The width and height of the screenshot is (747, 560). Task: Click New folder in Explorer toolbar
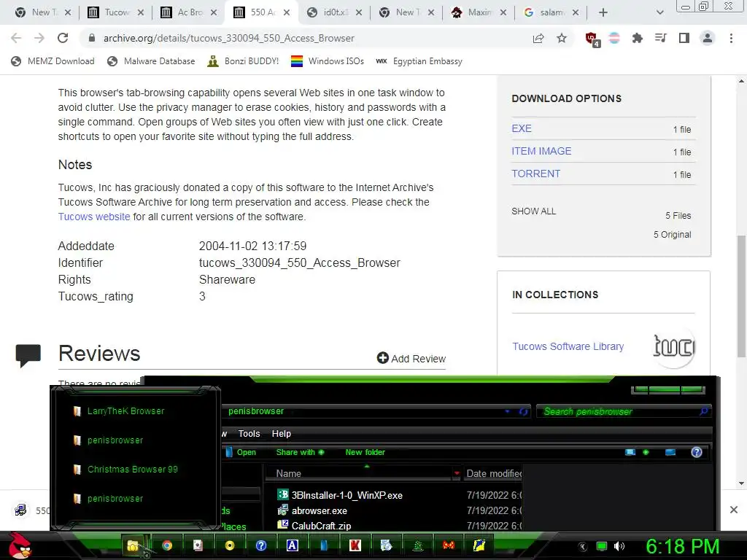point(365,452)
